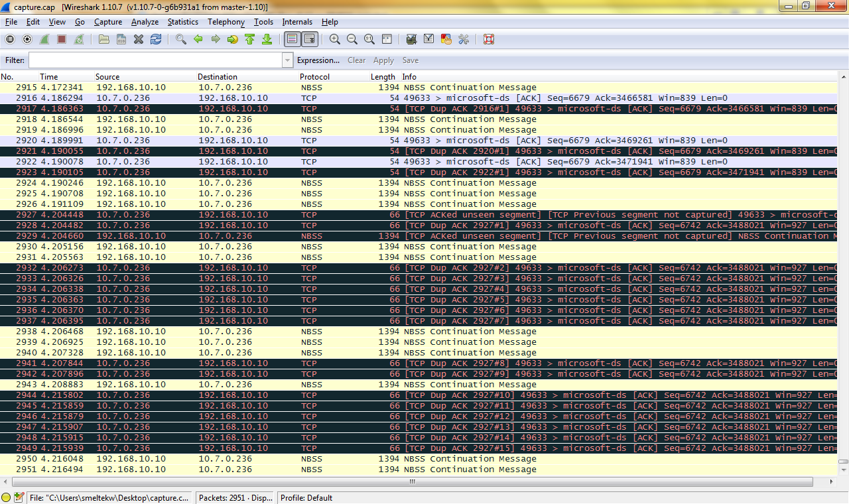The width and height of the screenshot is (849, 504).
Task: Open Capture Options via the gear icon
Action: pos(27,38)
